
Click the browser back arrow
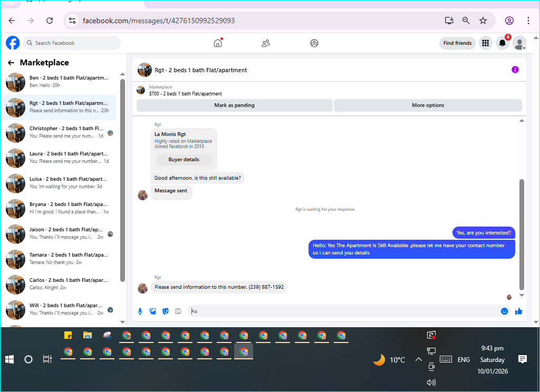(x=12, y=21)
